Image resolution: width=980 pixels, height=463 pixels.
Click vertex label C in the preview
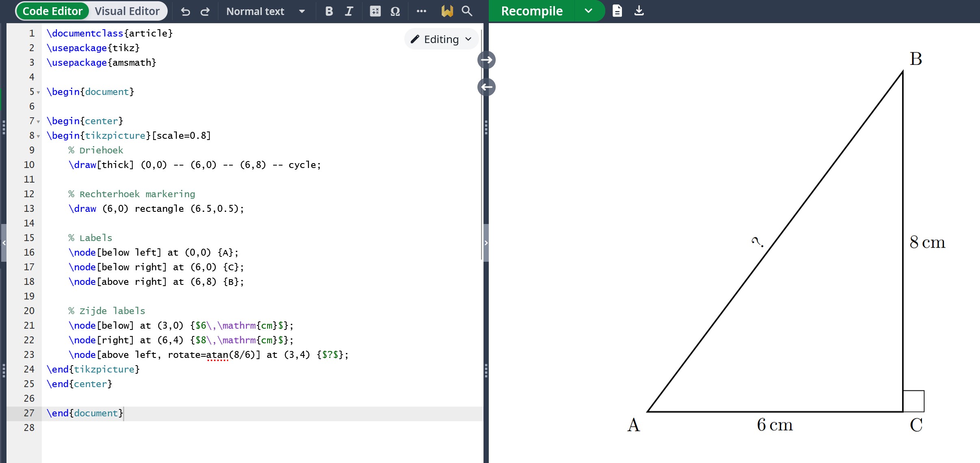point(916,425)
